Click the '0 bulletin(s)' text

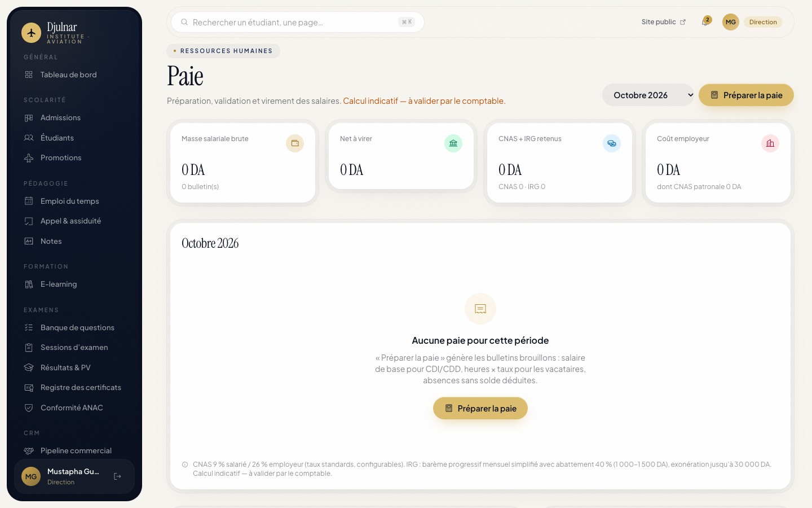click(200, 187)
